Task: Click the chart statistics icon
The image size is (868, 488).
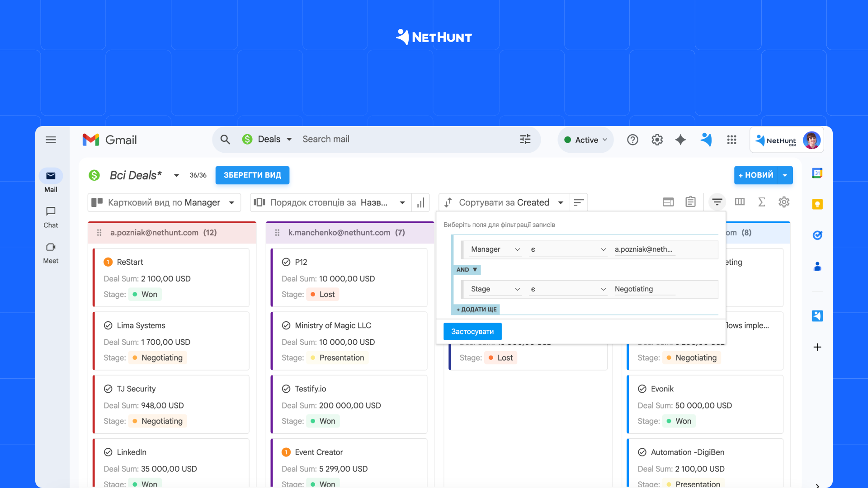Action: click(421, 202)
